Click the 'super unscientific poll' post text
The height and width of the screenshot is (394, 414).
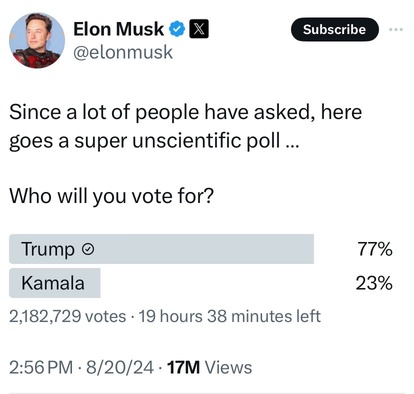pyautogui.click(x=177, y=141)
